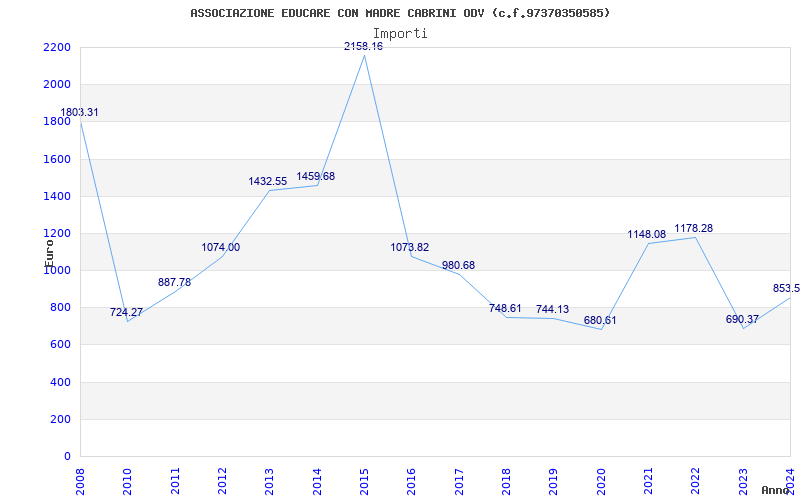Click the 680.61 data label
The height and width of the screenshot is (500, 800).
tap(600, 320)
